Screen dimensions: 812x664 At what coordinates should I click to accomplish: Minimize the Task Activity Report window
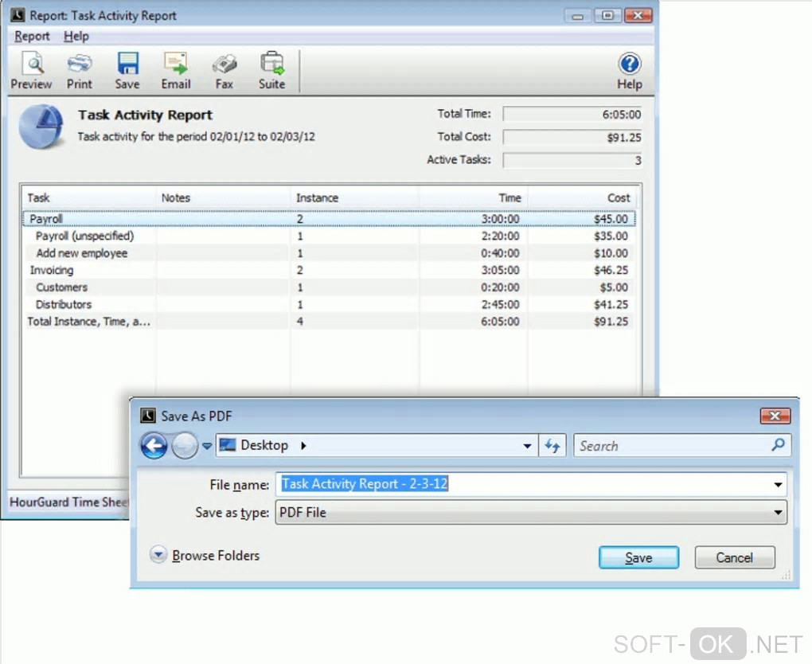(x=577, y=16)
